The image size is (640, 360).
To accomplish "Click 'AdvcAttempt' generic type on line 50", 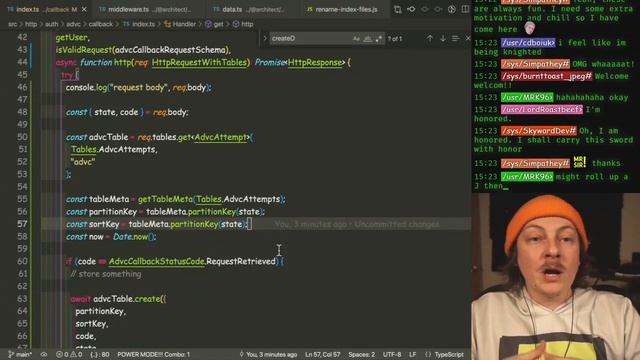I will [221, 137].
